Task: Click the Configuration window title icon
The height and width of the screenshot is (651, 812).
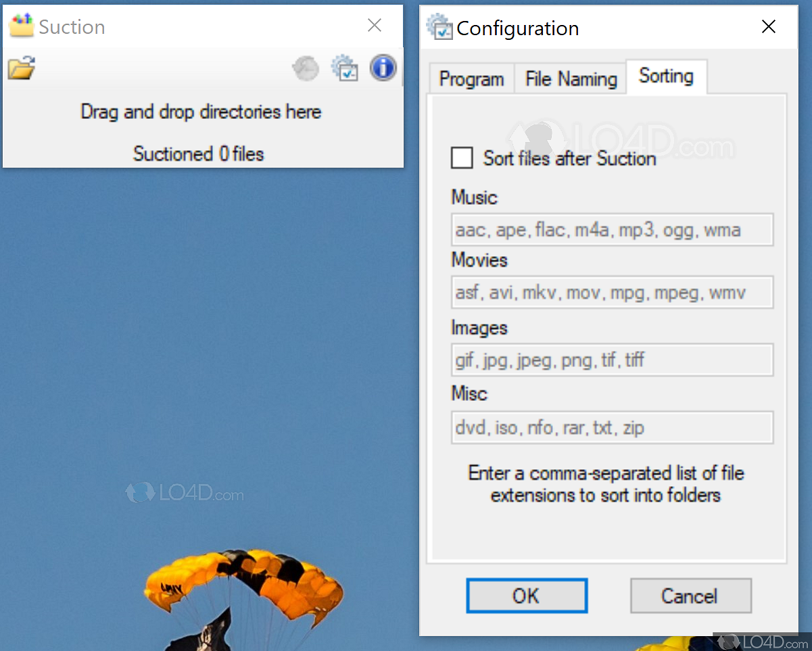Action: (x=439, y=28)
